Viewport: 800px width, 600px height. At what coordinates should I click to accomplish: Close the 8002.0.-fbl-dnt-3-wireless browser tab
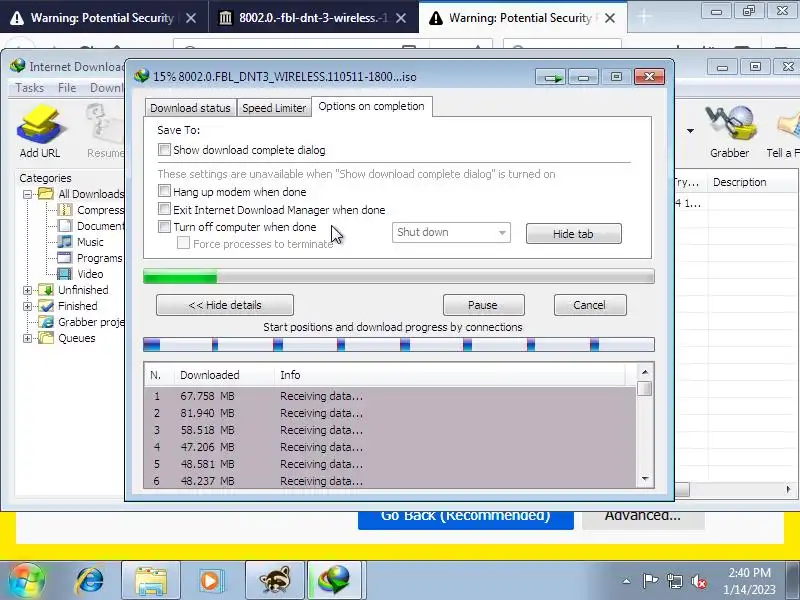point(401,18)
